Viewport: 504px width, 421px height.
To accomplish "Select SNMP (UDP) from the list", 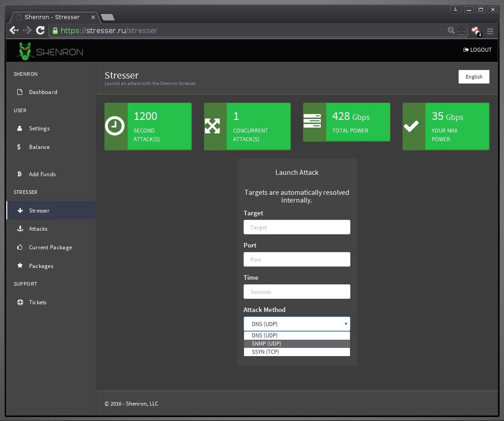I will pos(297,344).
